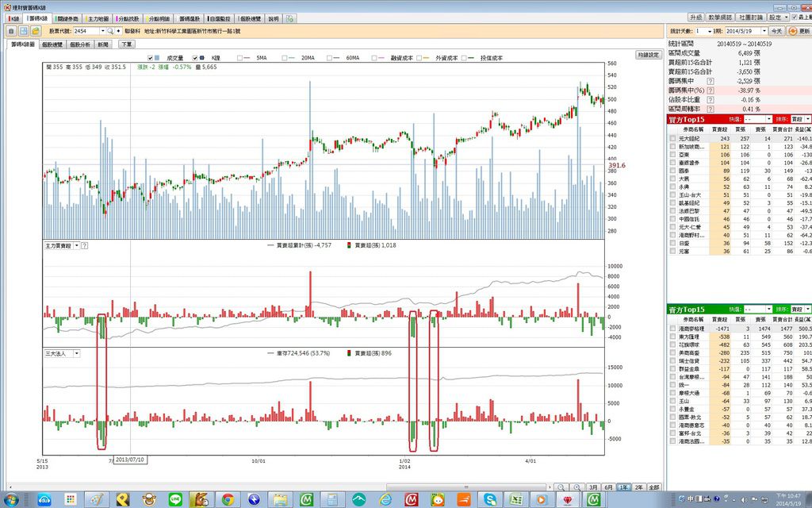This screenshot has height=508, width=812.
Task: Click the green document icon after 說明 tab
Action: click(x=290, y=19)
